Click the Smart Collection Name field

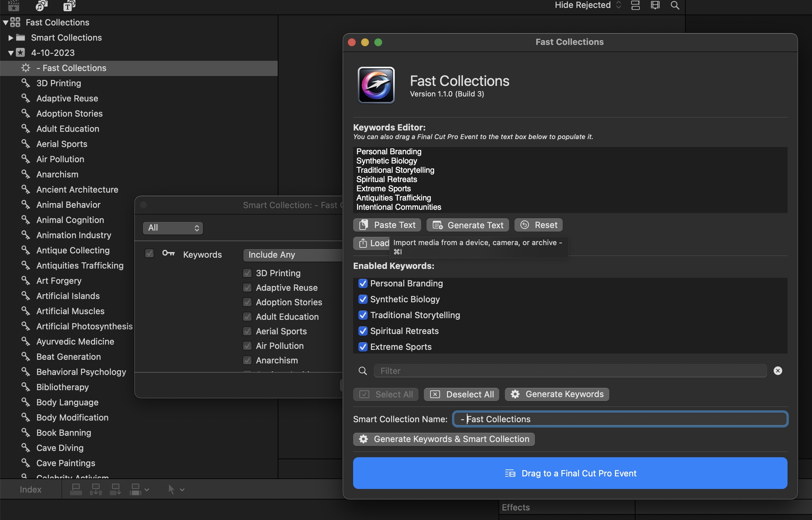(x=620, y=419)
